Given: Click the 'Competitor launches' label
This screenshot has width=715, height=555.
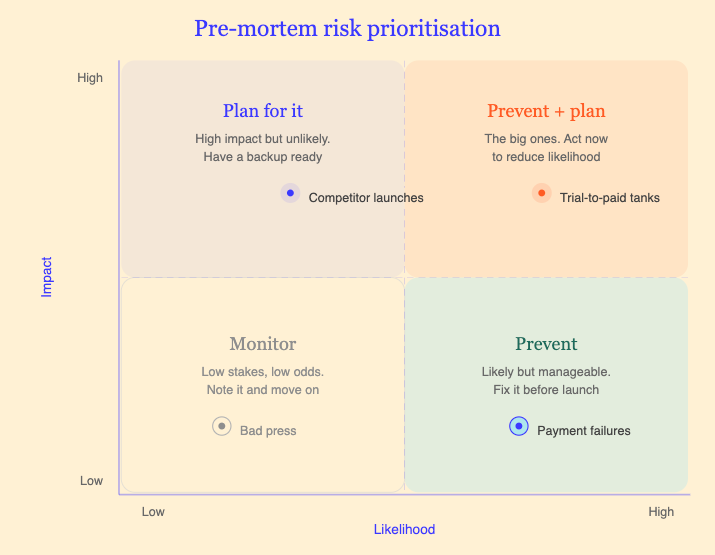Looking at the screenshot, I should tap(366, 198).
